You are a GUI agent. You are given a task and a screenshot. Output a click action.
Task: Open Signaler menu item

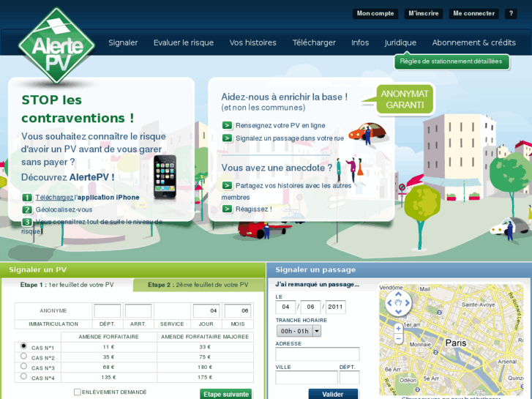(123, 42)
